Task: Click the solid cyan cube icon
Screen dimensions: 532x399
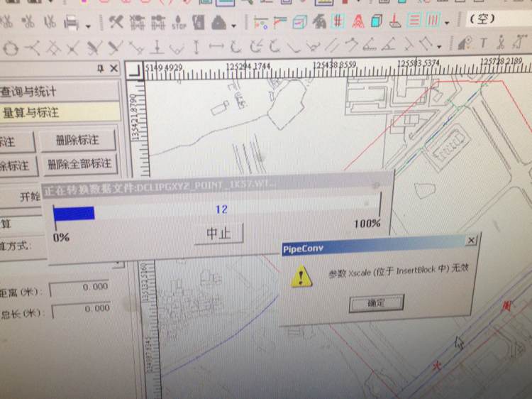Action: 376,21
